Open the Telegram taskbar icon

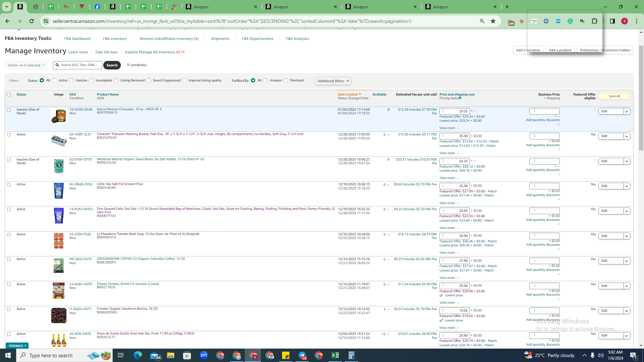tap(302, 355)
